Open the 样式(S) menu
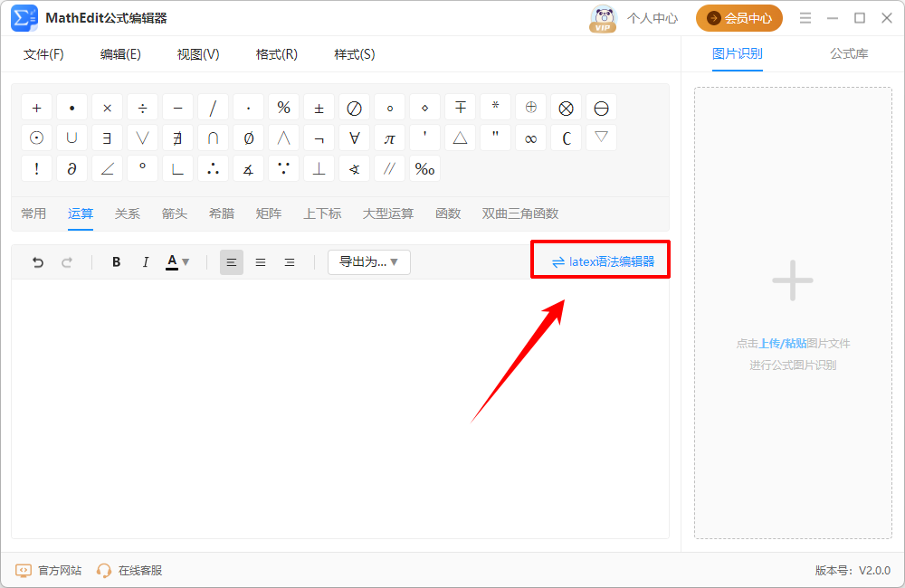905x588 pixels. (355, 54)
